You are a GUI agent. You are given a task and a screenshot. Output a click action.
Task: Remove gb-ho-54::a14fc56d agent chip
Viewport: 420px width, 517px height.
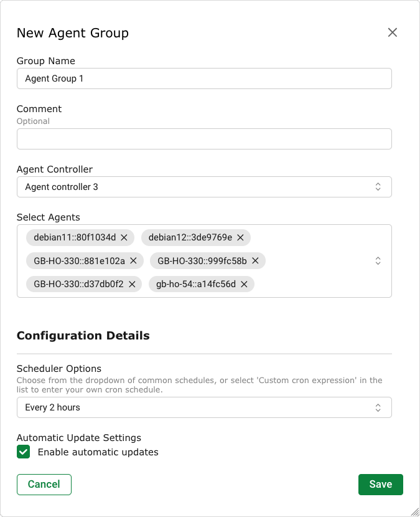[x=244, y=284]
